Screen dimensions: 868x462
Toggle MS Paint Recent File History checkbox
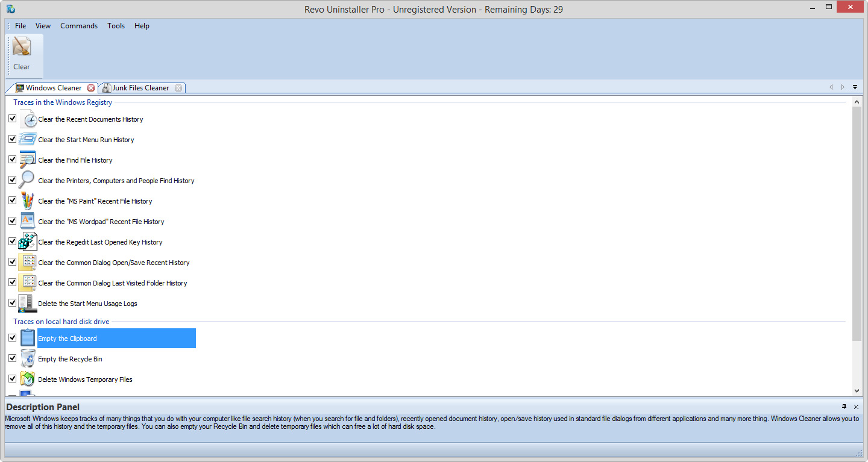(12, 201)
